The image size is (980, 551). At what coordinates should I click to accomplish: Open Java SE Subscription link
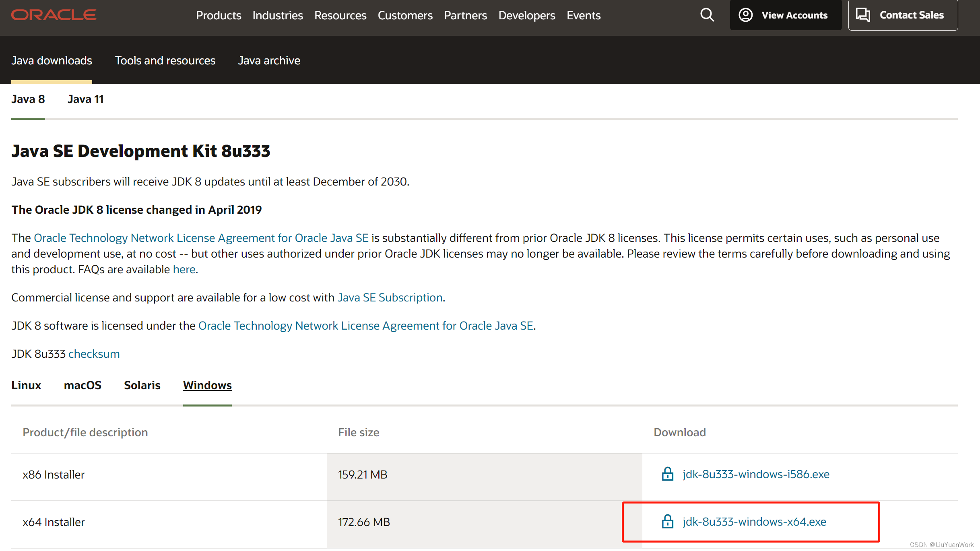coord(390,297)
